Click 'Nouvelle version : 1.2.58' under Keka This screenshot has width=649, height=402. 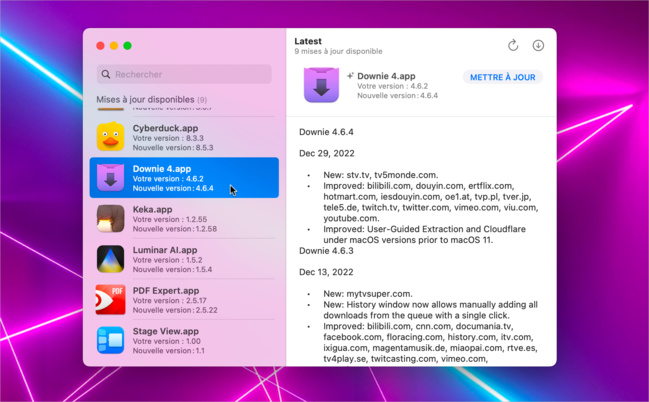pos(175,229)
